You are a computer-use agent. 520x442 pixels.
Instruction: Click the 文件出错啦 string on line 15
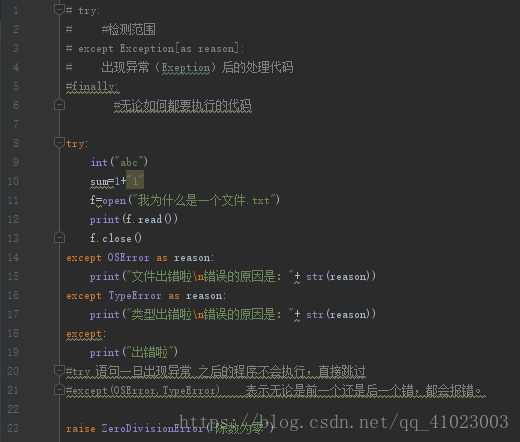(x=161, y=276)
